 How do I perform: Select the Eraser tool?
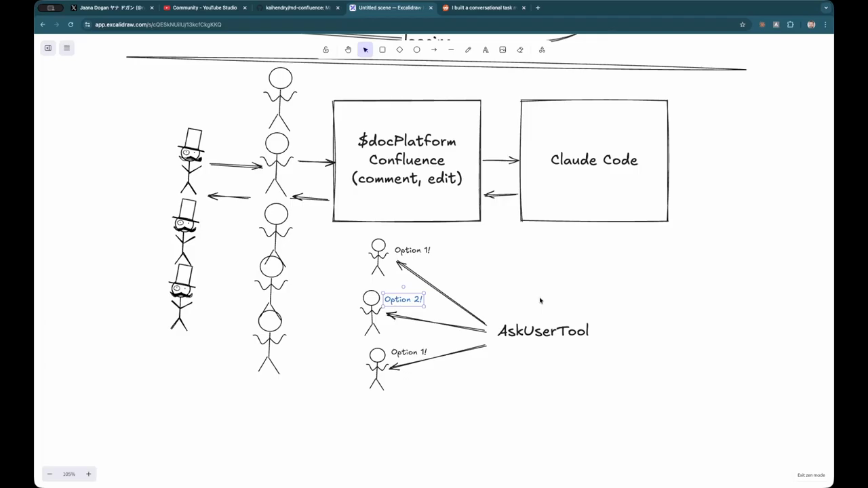point(520,49)
